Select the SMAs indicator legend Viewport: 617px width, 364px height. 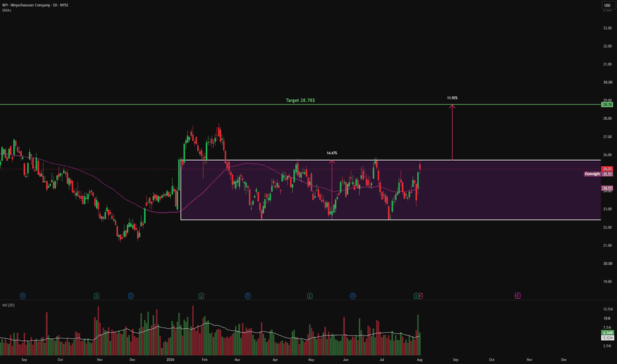pyautogui.click(x=7, y=10)
